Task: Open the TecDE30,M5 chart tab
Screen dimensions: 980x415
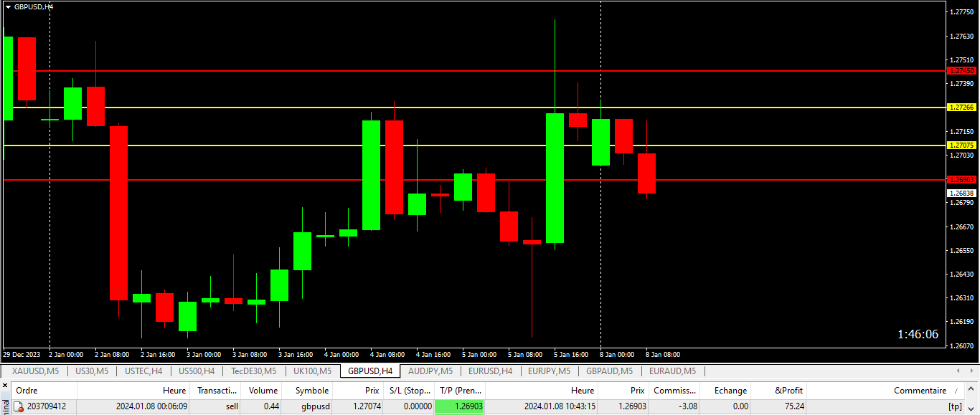Action: (255, 371)
